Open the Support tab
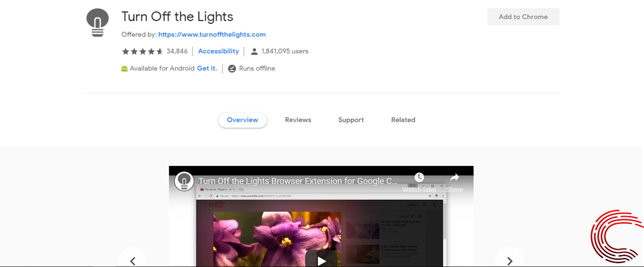The width and height of the screenshot is (644, 267). tap(351, 120)
